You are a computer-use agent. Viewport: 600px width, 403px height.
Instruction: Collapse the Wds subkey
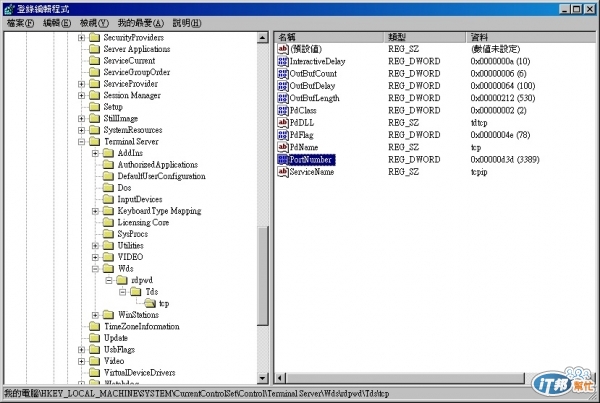coord(95,269)
